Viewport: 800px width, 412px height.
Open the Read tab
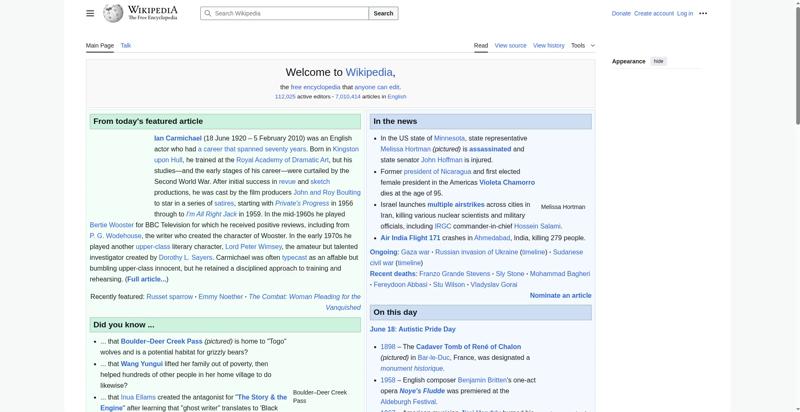(x=481, y=45)
